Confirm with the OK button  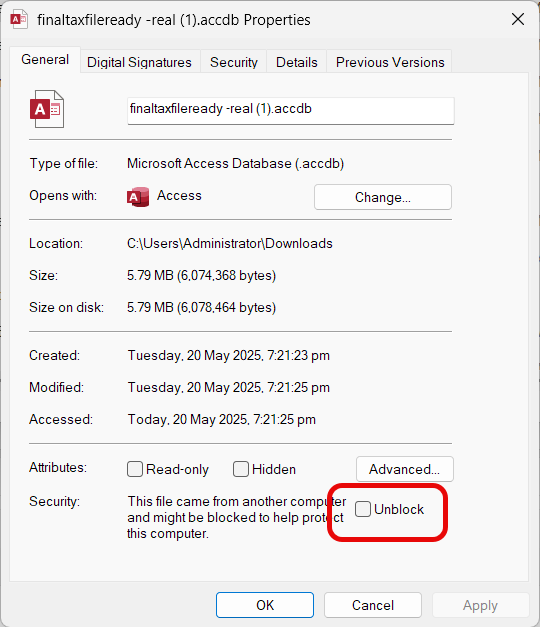point(265,605)
